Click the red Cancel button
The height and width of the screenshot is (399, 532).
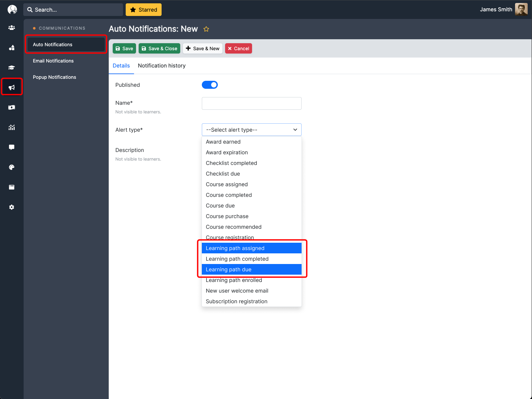click(238, 49)
